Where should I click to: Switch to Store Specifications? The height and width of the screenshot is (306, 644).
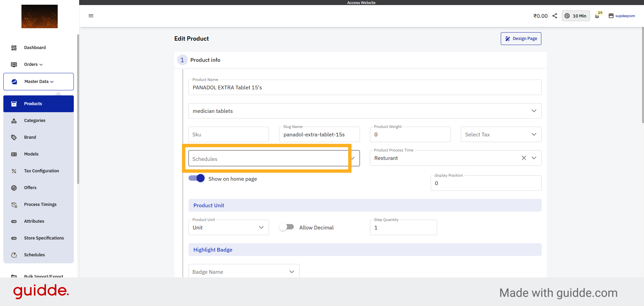(x=44, y=238)
